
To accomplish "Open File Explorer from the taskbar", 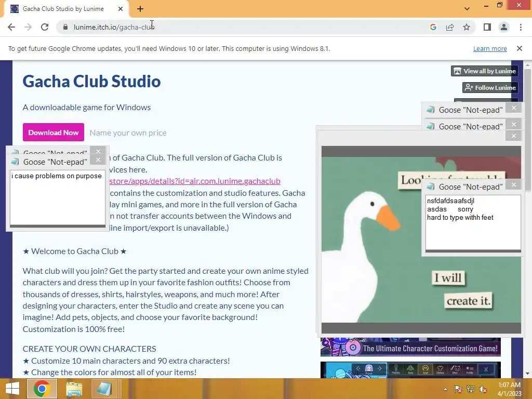I will click(74, 389).
